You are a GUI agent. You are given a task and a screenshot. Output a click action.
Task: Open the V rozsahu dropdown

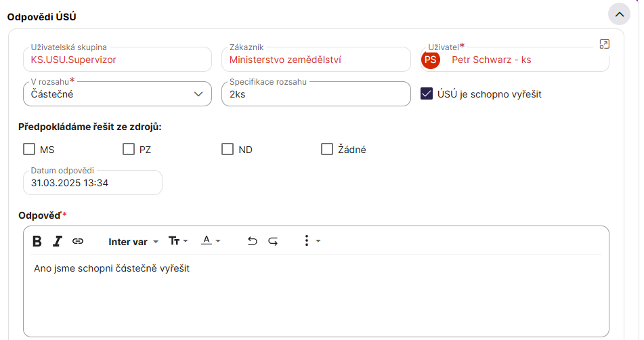116,94
